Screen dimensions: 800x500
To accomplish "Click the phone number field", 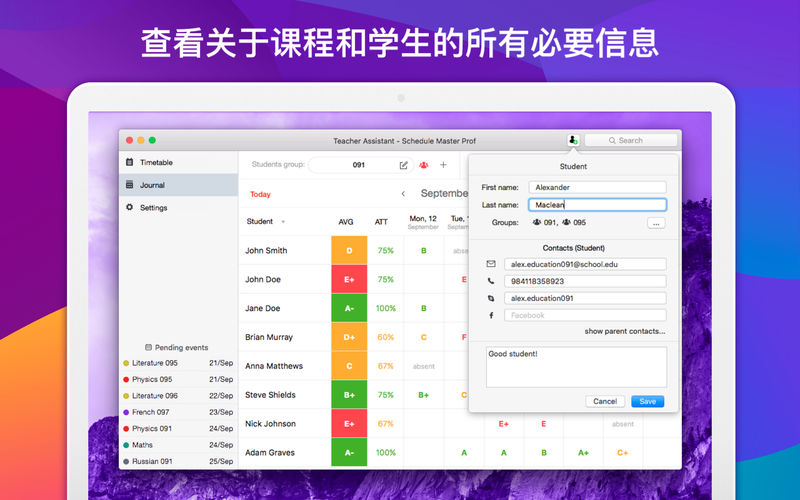I will click(585, 281).
